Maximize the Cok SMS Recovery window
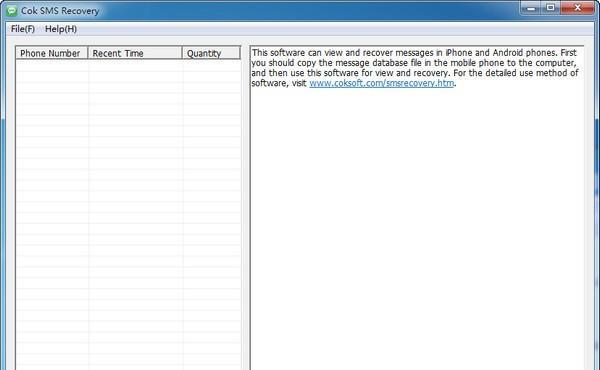This screenshot has width=600, height=370. click(x=550, y=8)
